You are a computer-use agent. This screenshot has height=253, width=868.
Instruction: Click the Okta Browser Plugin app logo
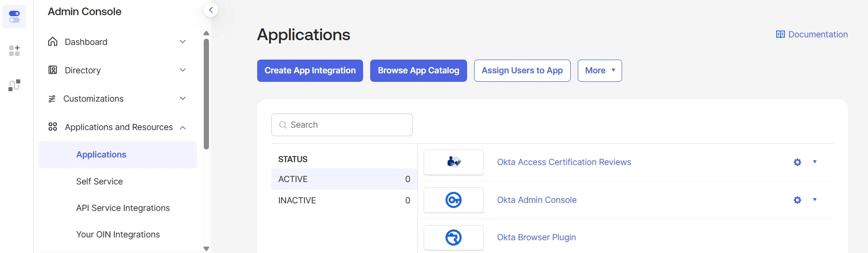[x=454, y=237]
